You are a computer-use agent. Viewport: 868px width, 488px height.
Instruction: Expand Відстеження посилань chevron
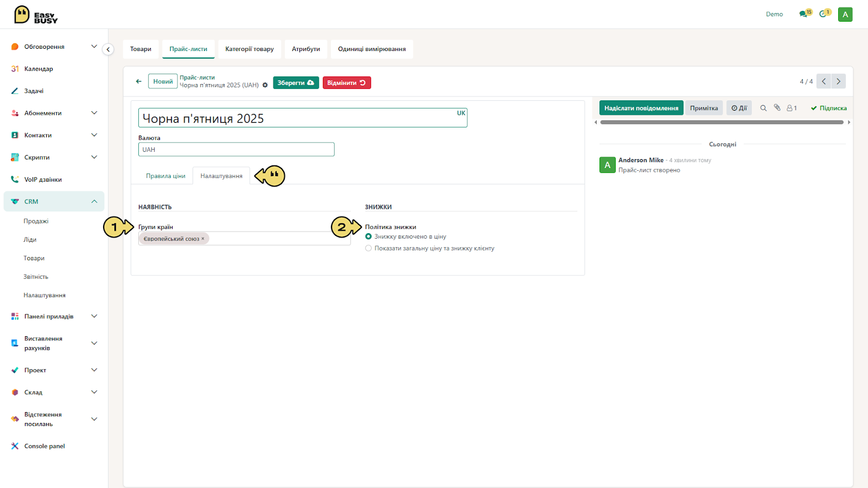coord(94,419)
